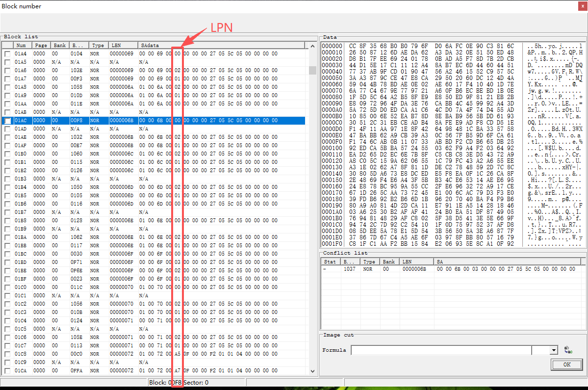Image resolution: width=588 pixels, height=390 pixels.
Task: Click the status bar Block: 00F8 Sector text
Action: tap(179, 383)
